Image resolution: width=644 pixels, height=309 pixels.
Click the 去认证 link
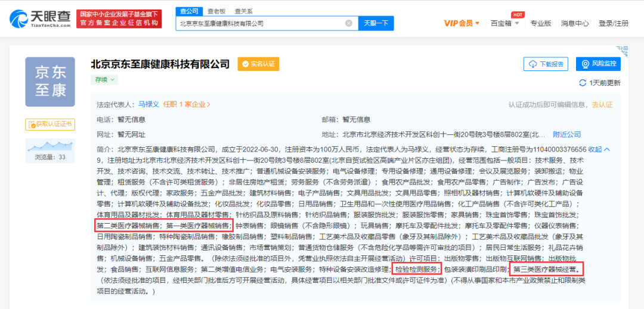602,104
